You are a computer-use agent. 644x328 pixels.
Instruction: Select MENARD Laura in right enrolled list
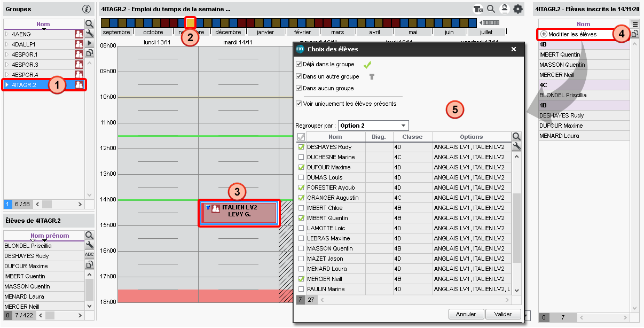pos(584,136)
